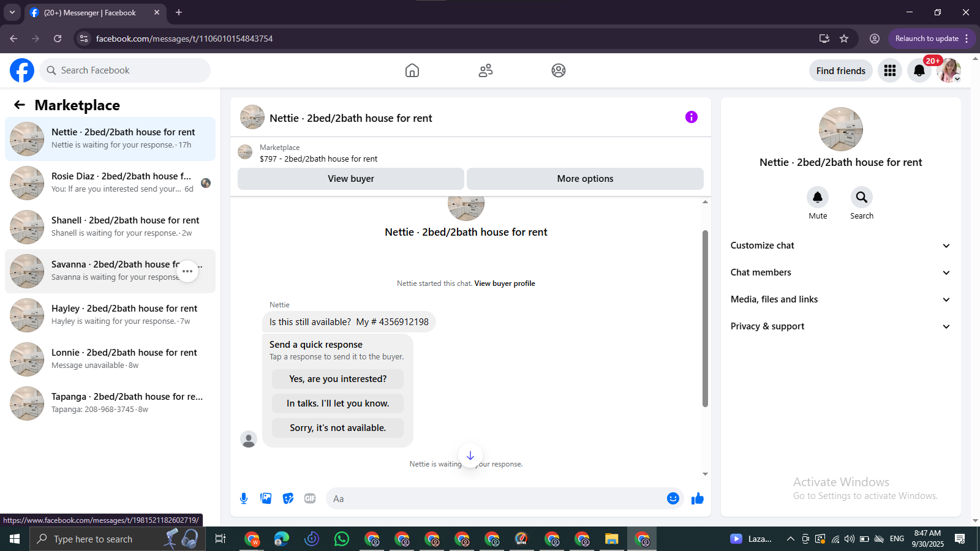This screenshot has height=551, width=980.
Task: Choose a sticker icon
Action: (288, 498)
